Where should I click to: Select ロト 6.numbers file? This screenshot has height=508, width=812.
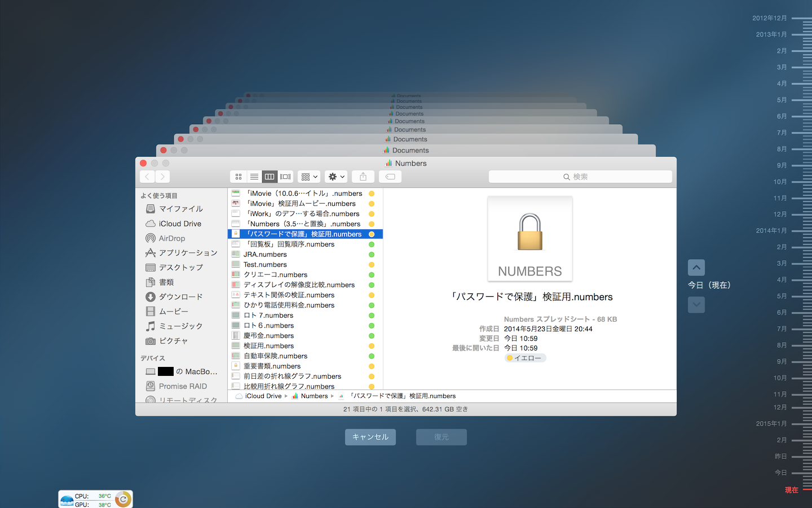tap(305, 326)
